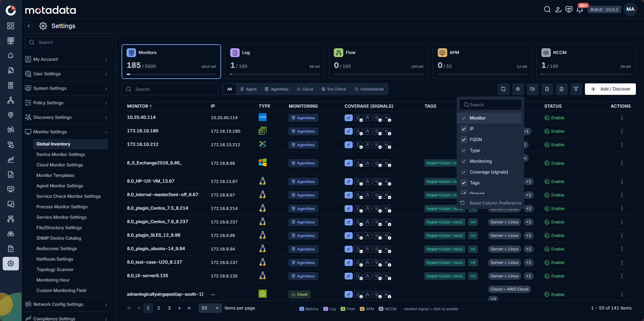Expand System Settings section
This screenshot has height=321, width=644.
tap(66, 88)
